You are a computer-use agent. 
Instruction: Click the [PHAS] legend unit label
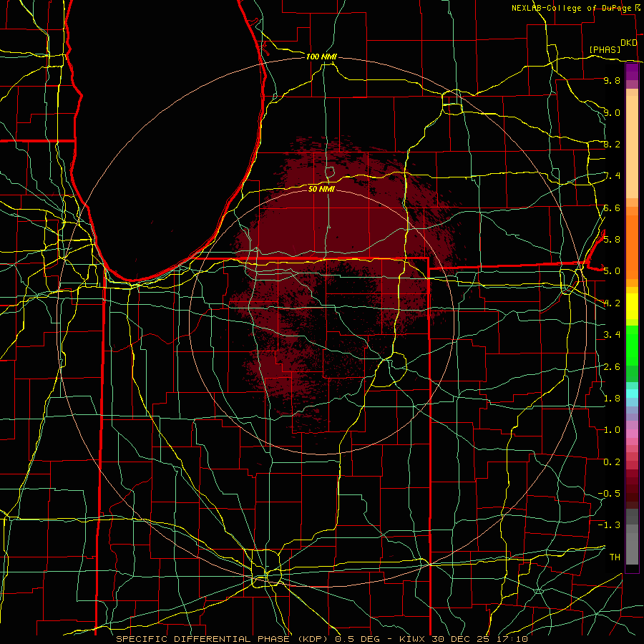point(605,49)
